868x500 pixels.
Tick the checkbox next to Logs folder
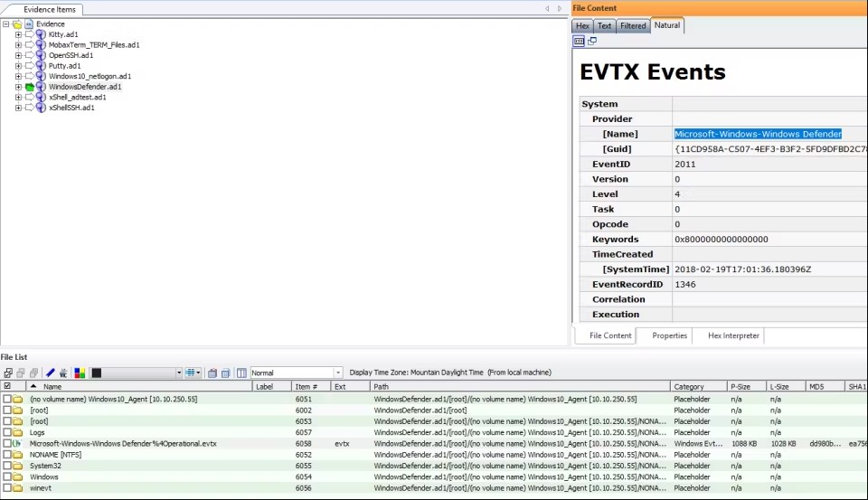tap(7, 432)
